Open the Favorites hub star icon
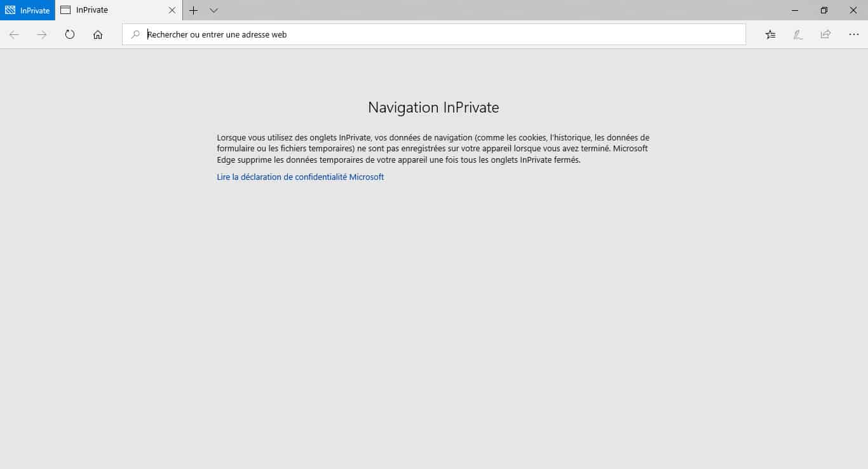Viewport: 868px width, 469px height. pyautogui.click(x=770, y=35)
